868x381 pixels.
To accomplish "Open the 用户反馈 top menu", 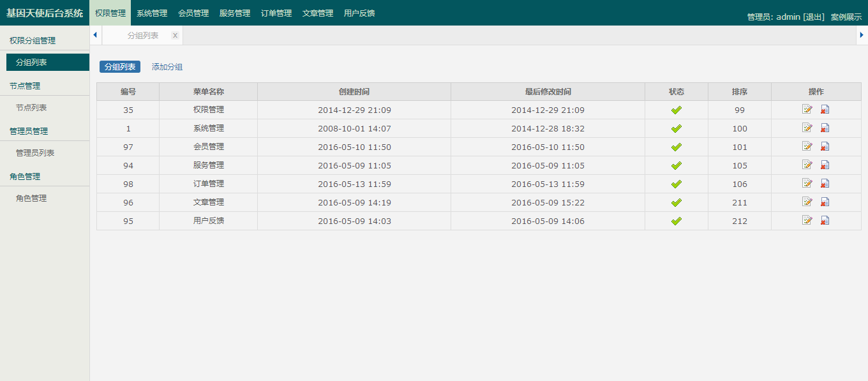I will (359, 13).
